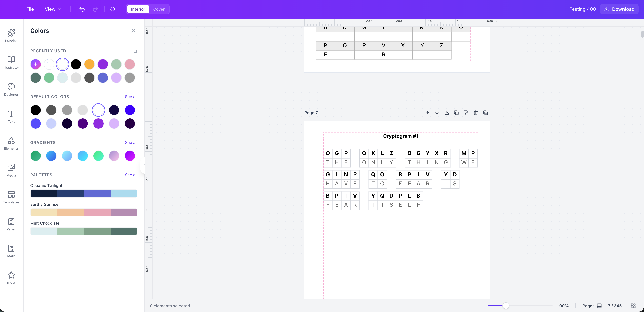Add a custom color with the plus swatch

(x=35, y=64)
